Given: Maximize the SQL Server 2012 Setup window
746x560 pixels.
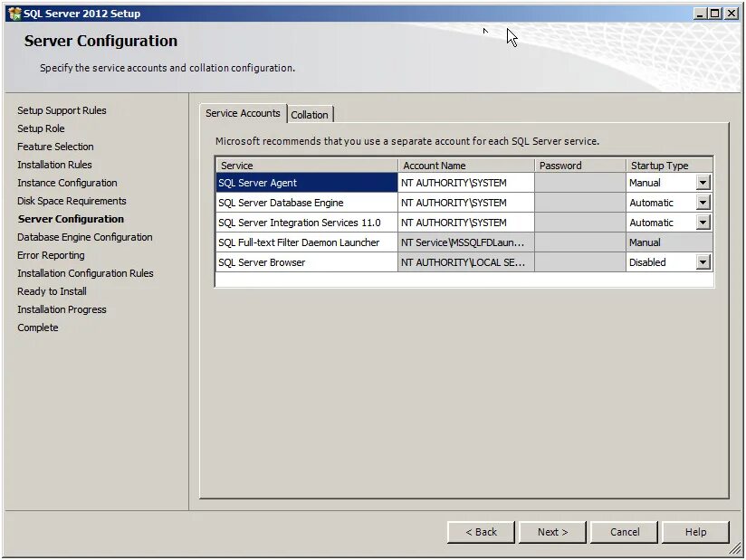Looking at the screenshot, I should tap(714, 14).
